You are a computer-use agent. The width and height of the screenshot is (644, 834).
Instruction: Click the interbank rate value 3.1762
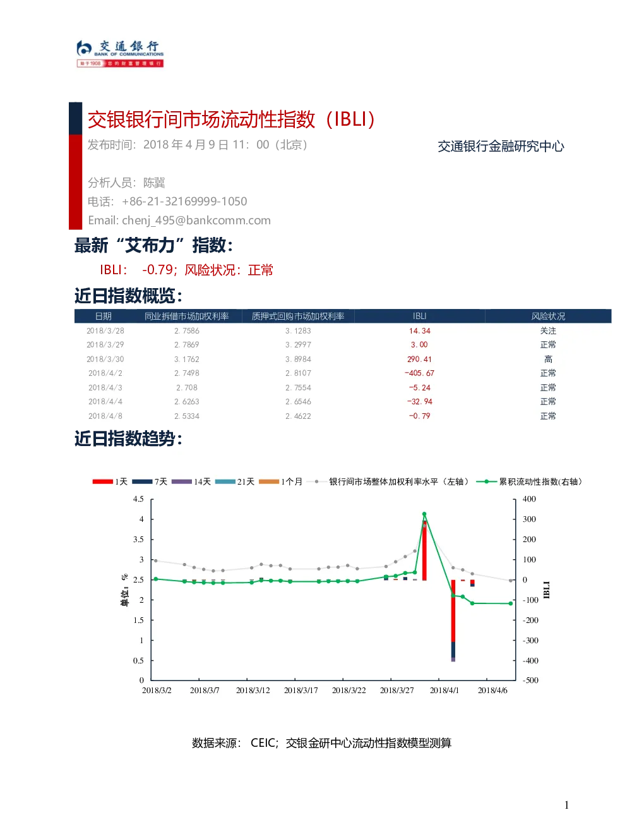pos(187,359)
